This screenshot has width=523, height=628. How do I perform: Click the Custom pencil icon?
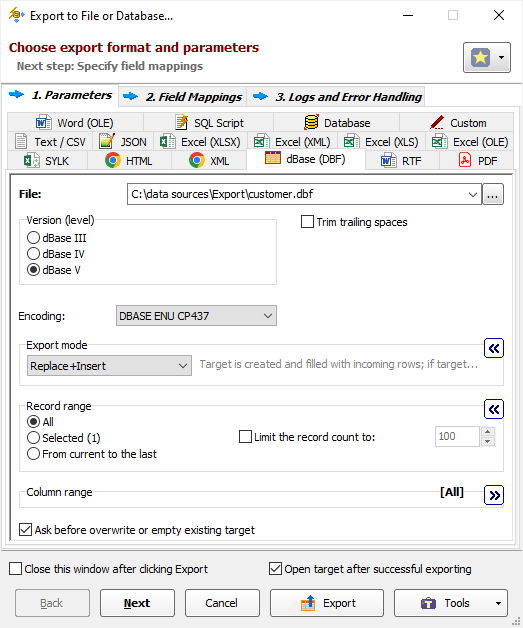tap(437, 123)
